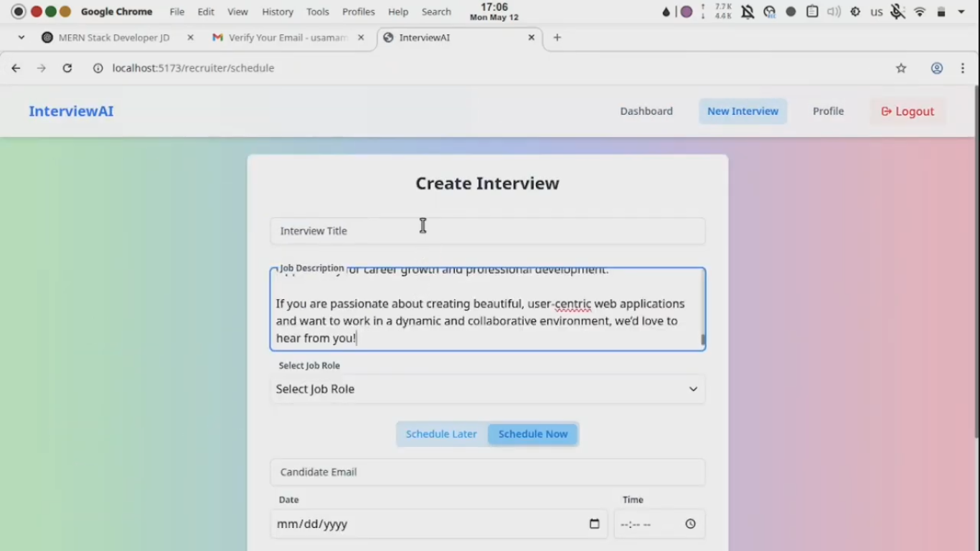The height and width of the screenshot is (551, 980).
Task: Open the History menu
Action: (278, 11)
